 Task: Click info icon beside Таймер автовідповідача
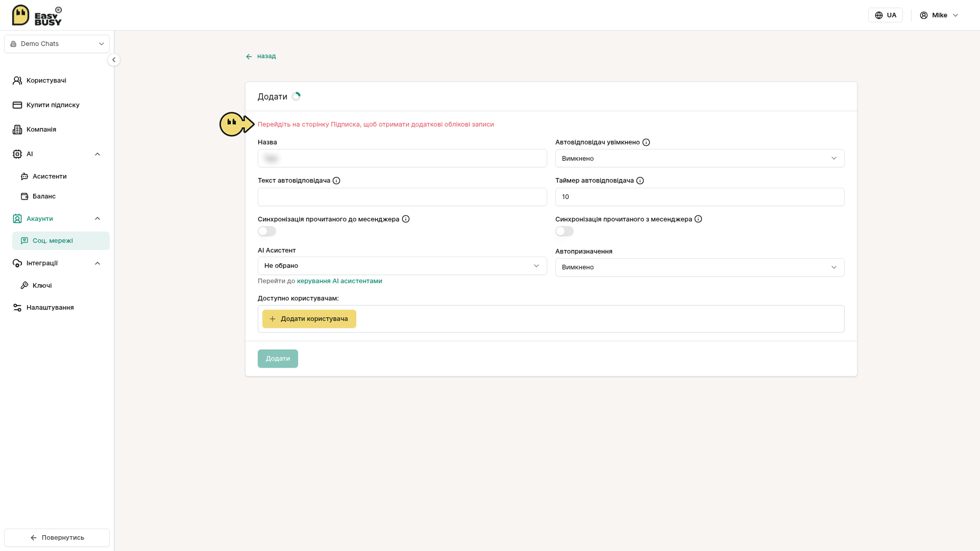click(640, 181)
